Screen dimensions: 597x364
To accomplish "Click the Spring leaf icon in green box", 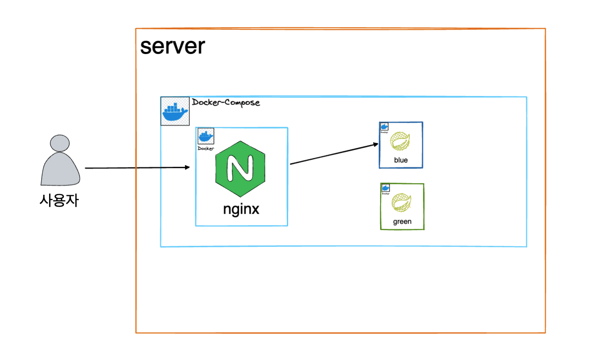I will point(401,203).
